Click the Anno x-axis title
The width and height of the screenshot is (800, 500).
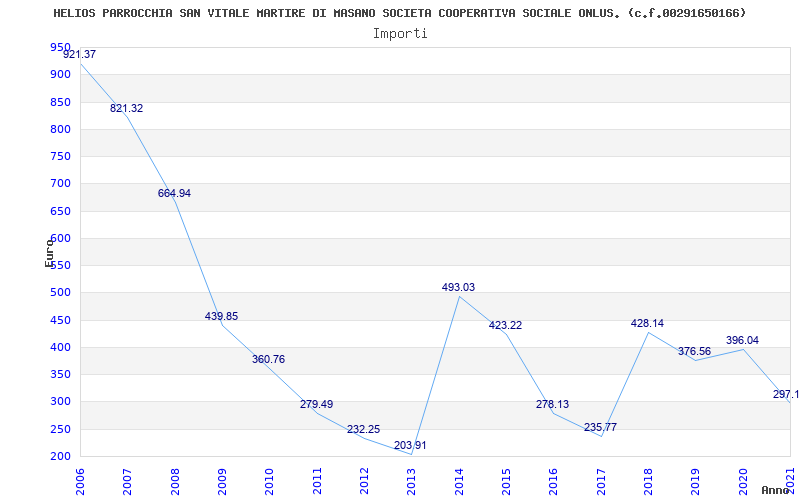[x=774, y=490]
